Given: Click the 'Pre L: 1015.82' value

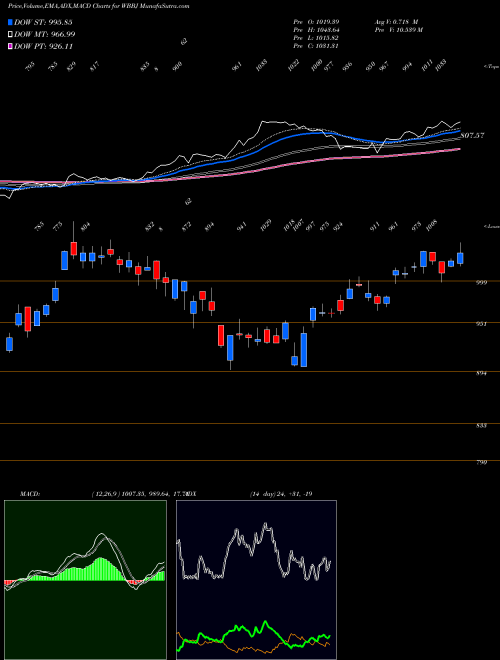Looking at the screenshot, I should [316, 38].
